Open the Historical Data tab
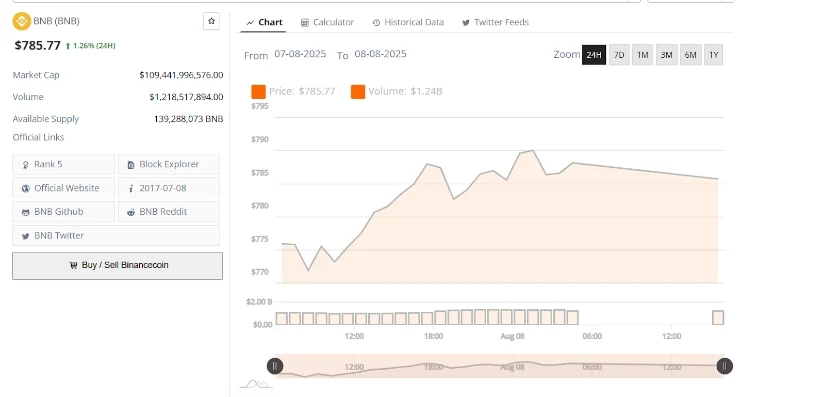Screen dimensions: 825x397 (408, 22)
